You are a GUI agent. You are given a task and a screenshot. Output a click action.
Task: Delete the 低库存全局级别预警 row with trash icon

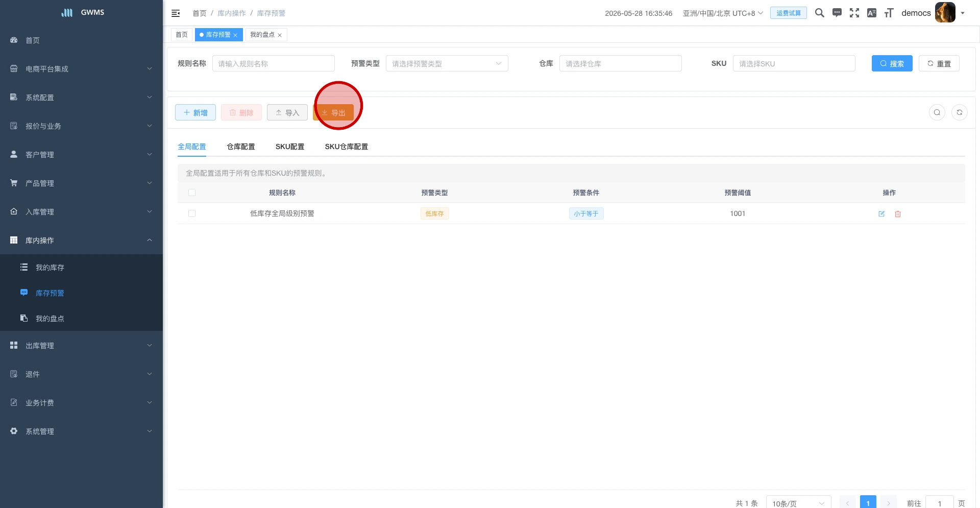coord(897,214)
